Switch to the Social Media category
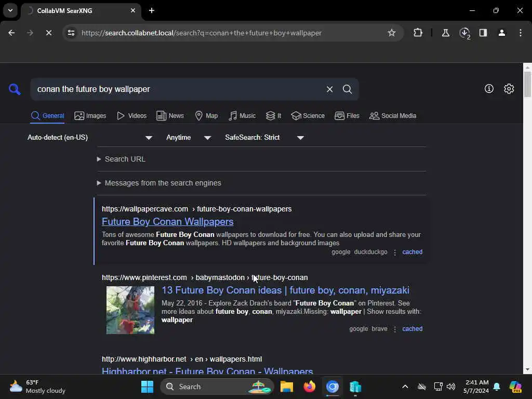The image size is (532, 399). pyautogui.click(x=393, y=116)
